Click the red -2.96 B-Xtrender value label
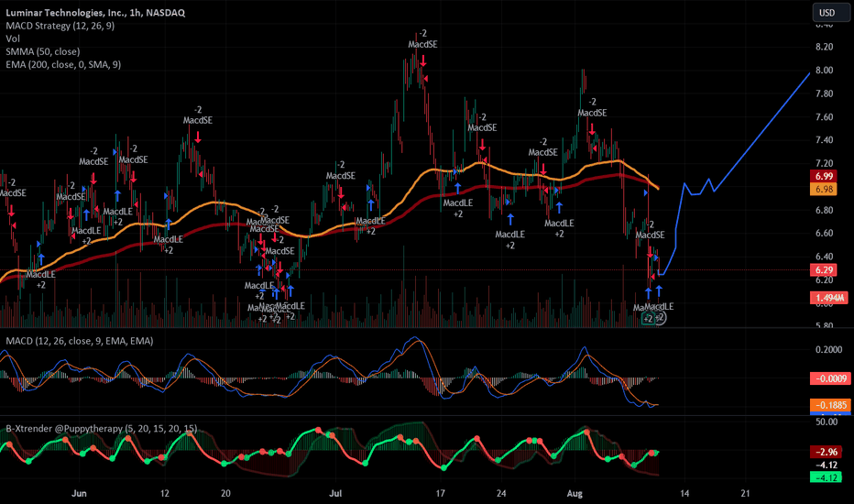 (x=827, y=452)
